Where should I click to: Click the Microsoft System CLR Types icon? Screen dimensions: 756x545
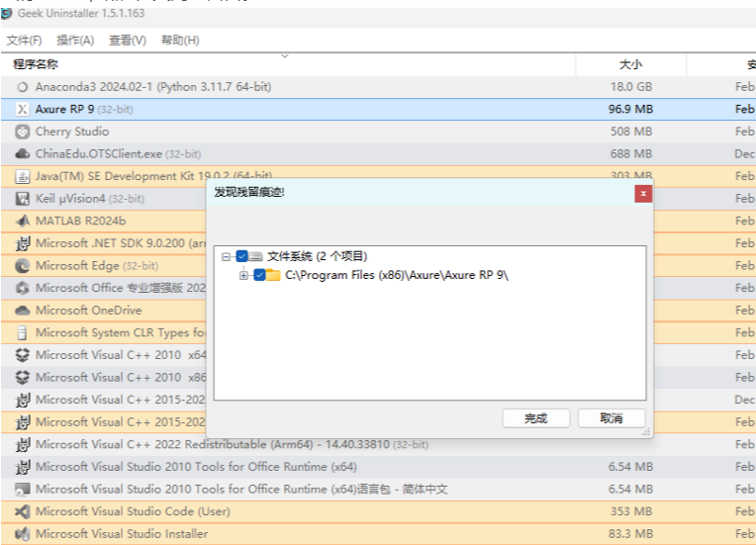[x=22, y=333]
